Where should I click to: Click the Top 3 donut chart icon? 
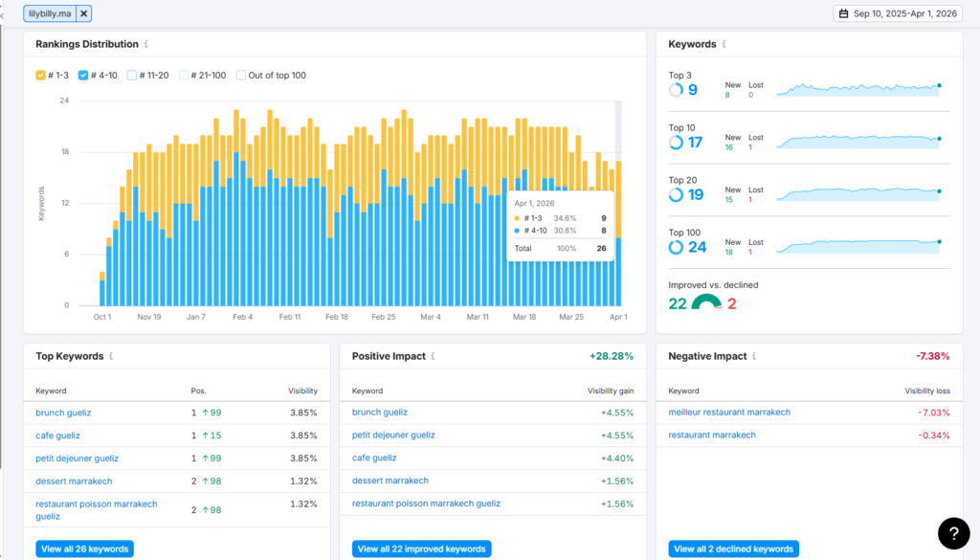click(x=676, y=90)
